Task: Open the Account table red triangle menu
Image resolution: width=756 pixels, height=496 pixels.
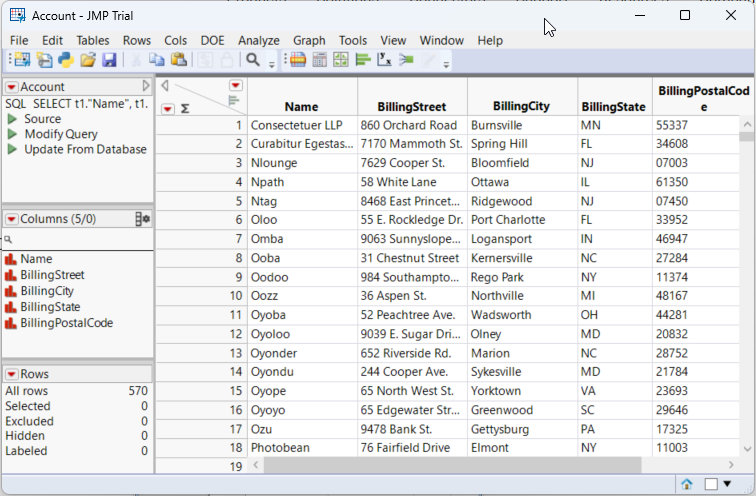Action: pos(11,87)
